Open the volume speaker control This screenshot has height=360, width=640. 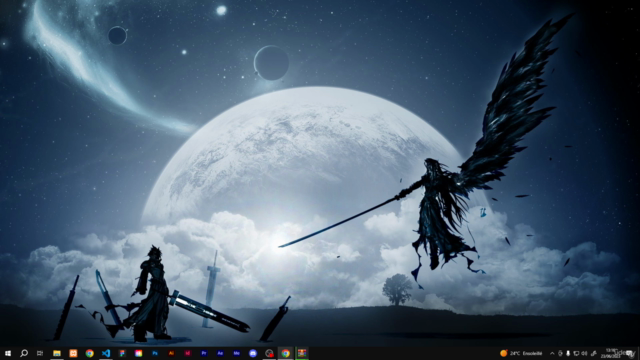click(584, 353)
